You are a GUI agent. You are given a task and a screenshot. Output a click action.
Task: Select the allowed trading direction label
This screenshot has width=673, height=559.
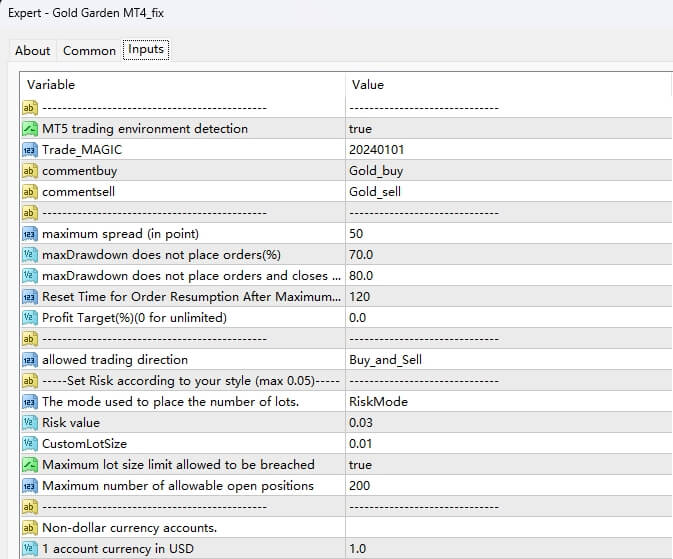115,359
